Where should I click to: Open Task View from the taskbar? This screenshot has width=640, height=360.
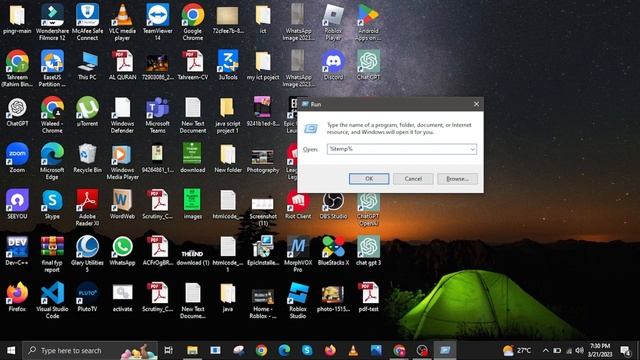click(x=168, y=350)
